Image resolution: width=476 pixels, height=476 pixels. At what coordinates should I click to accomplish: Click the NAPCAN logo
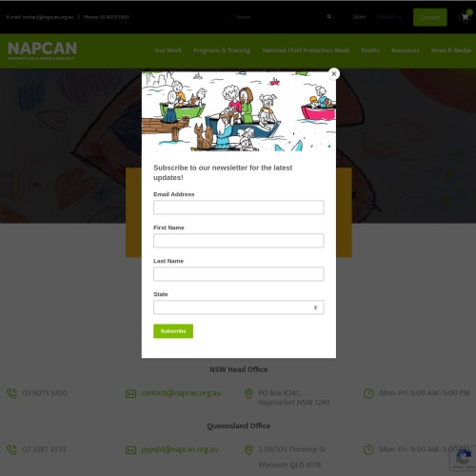42,50
